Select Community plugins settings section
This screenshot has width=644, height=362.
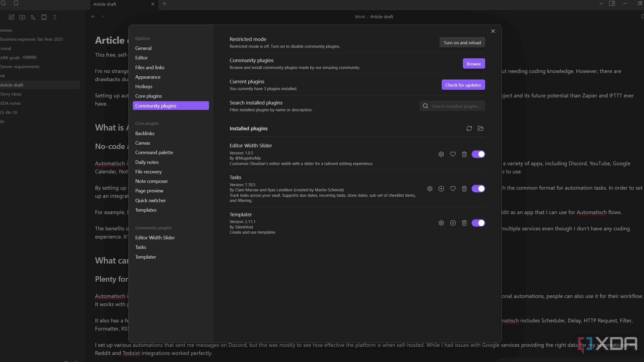pos(171,106)
